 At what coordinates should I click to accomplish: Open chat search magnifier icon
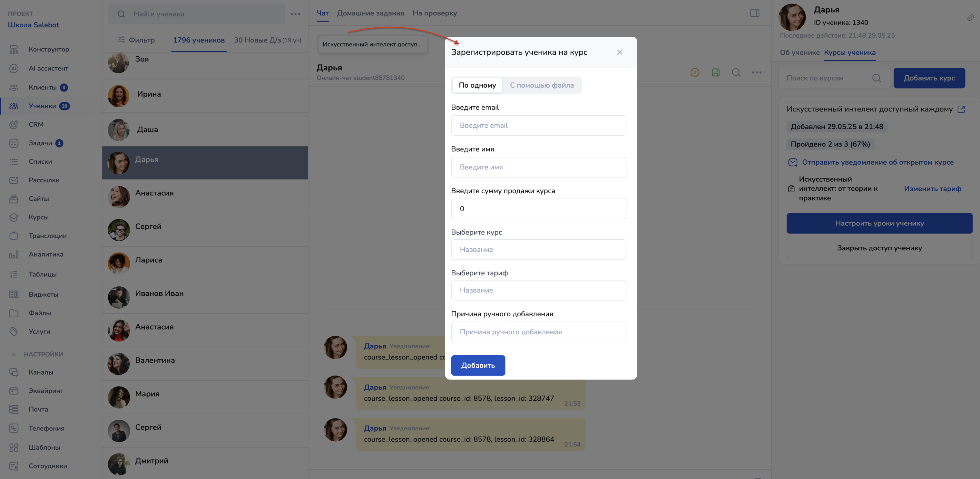point(736,72)
